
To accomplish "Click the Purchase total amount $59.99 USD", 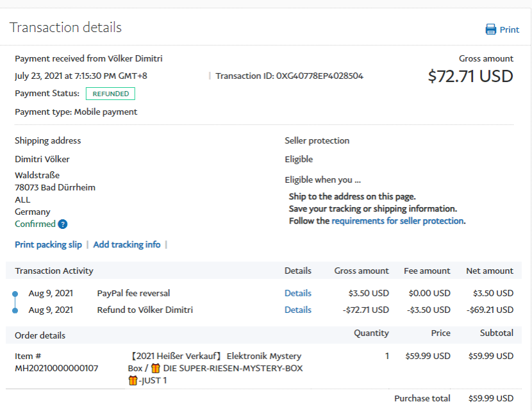I will pos(491,398).
